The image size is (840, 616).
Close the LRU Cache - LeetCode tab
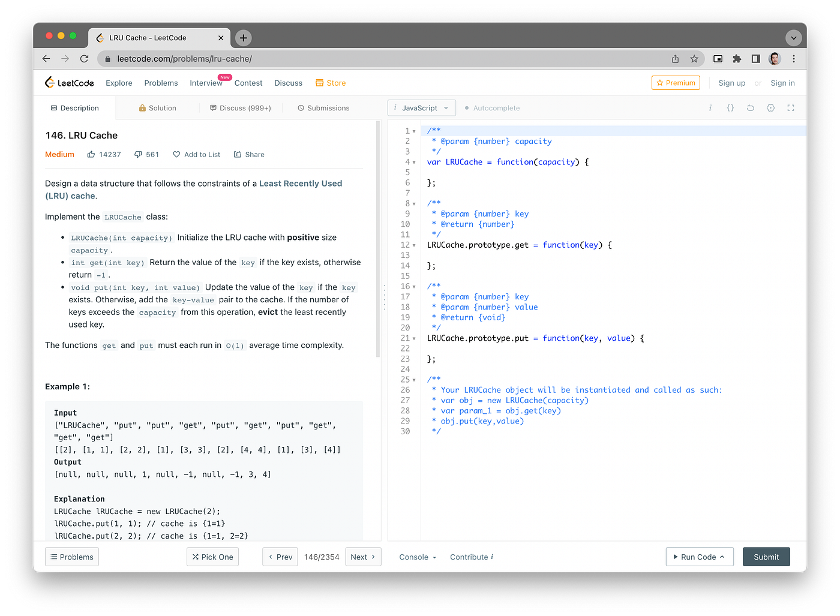tap(221, 38)
